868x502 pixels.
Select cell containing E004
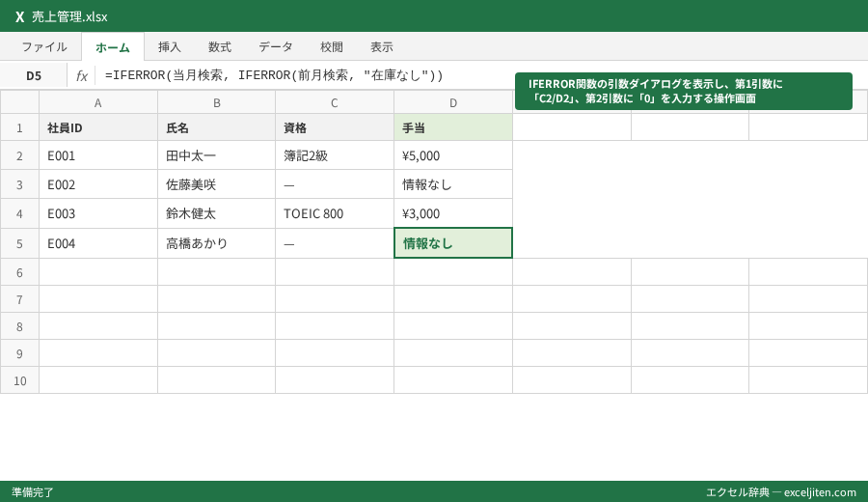point(98,243)
